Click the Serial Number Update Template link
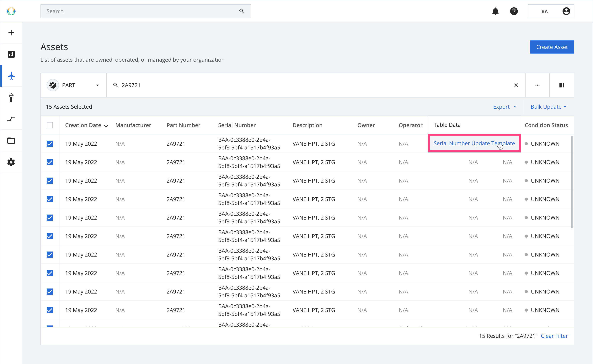This screenshot has height=364, width=593. pos(474,143)
